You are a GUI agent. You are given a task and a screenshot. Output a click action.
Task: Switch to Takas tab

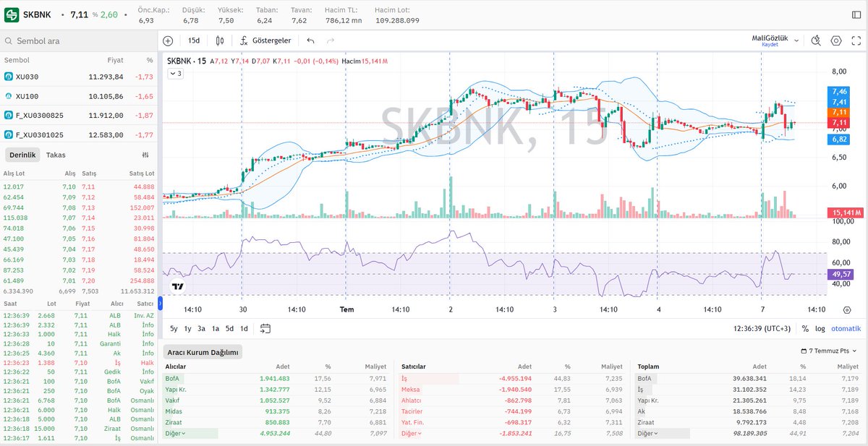coord(56,155)
